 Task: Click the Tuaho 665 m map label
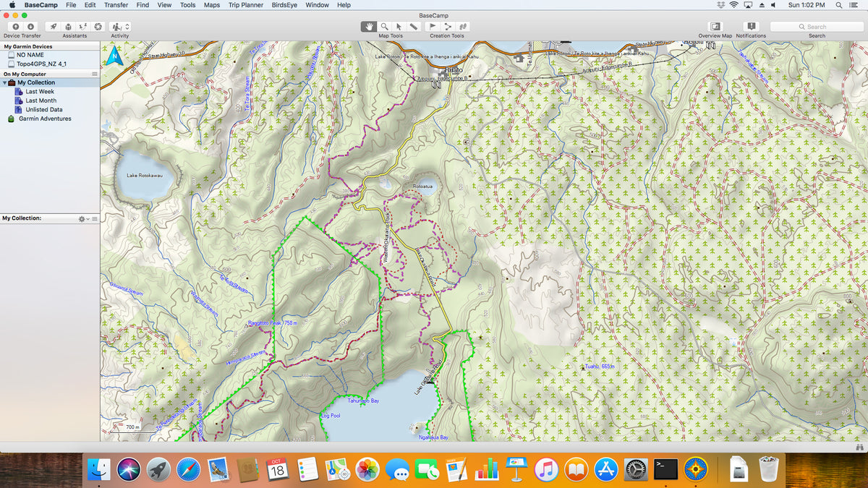pyautogui.click(x=600, y=367)
